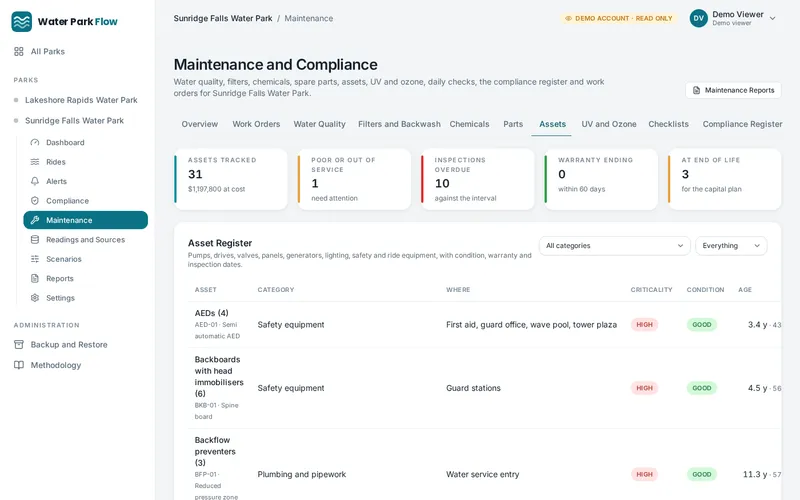
Task: Click the Water Park Flow wave logo
Action: (21, 21)
